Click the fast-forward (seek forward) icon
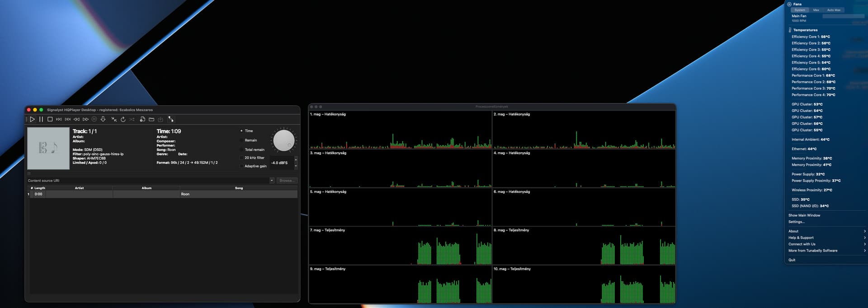The height and width of the screenshot is (308, 868). [x=85, y=119]
